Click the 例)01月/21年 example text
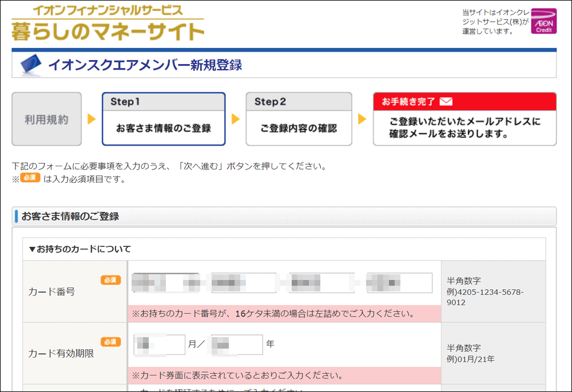572x392 pixels. click(x=470, y=359)
